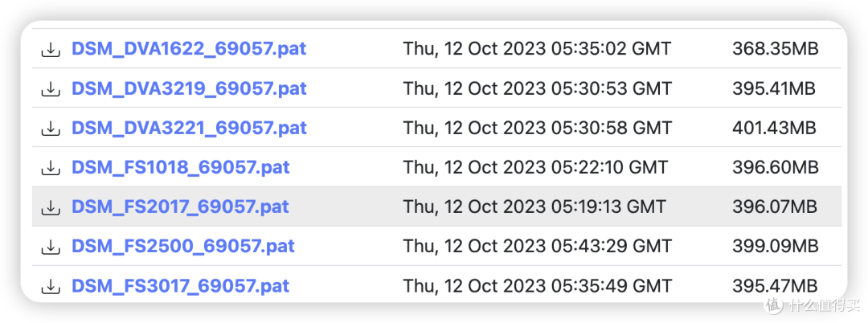Image resolution: width=868 pixels, height=323 pixels.
Task: Open the DSM_FS3017_69057.pat link
Action: pyautogui.click(x=181, y=286)
